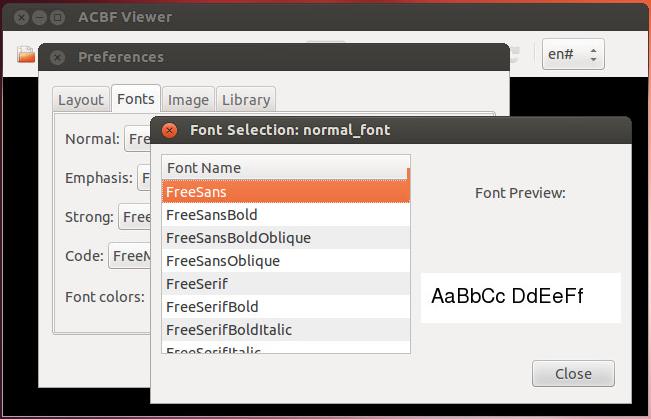Viewport: 651px width, 419px height.
Task: Open the Normal font chooser button
Action: coord(137,139)
